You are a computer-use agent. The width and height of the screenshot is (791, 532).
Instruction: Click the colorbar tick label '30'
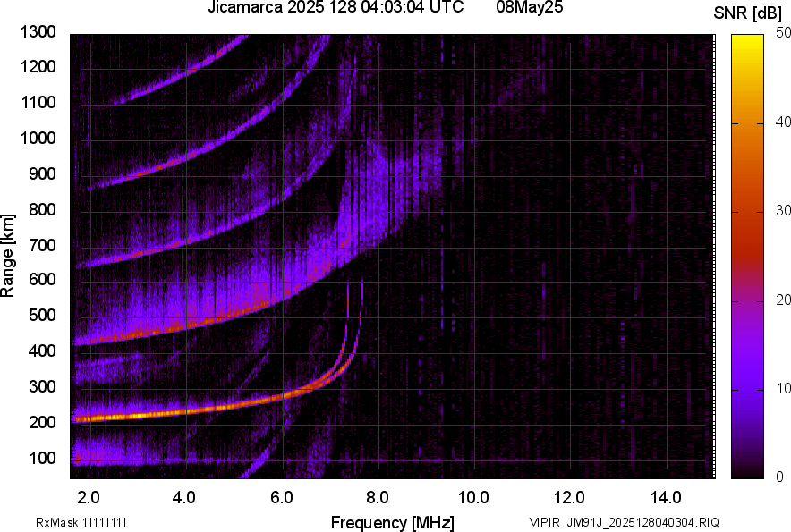coord(784,210)
